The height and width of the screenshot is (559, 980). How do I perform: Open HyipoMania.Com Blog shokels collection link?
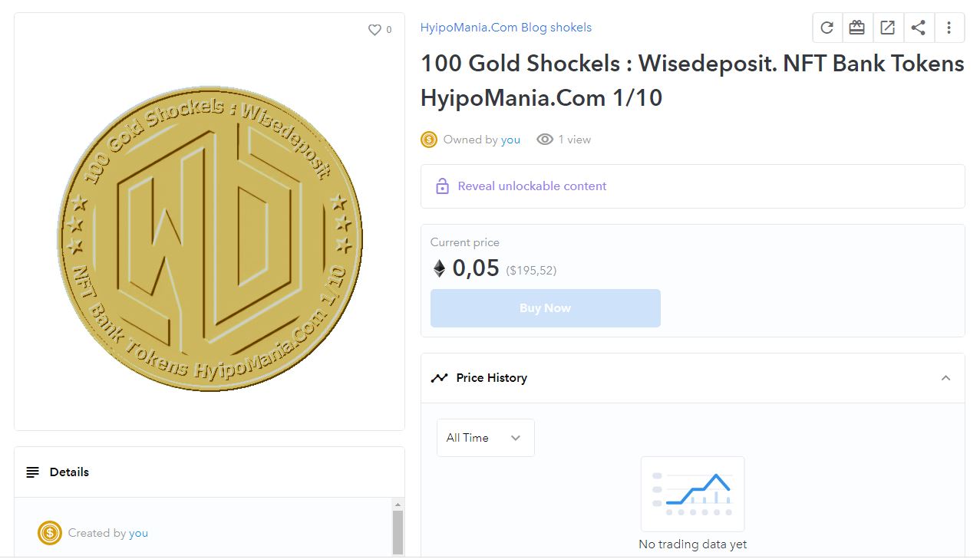tap(506, 28)
